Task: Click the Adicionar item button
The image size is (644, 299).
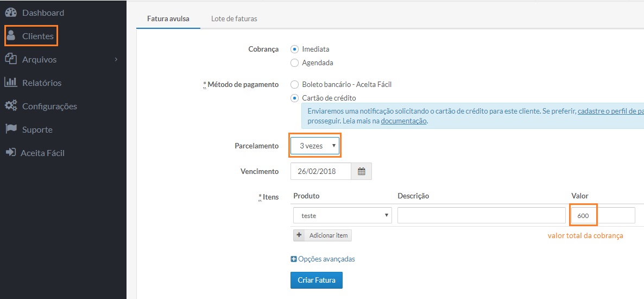Action: 323,235
